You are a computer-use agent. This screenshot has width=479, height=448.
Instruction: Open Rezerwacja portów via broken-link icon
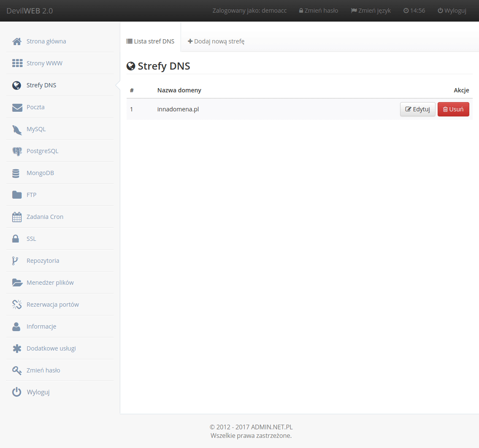tap(17, 305)
